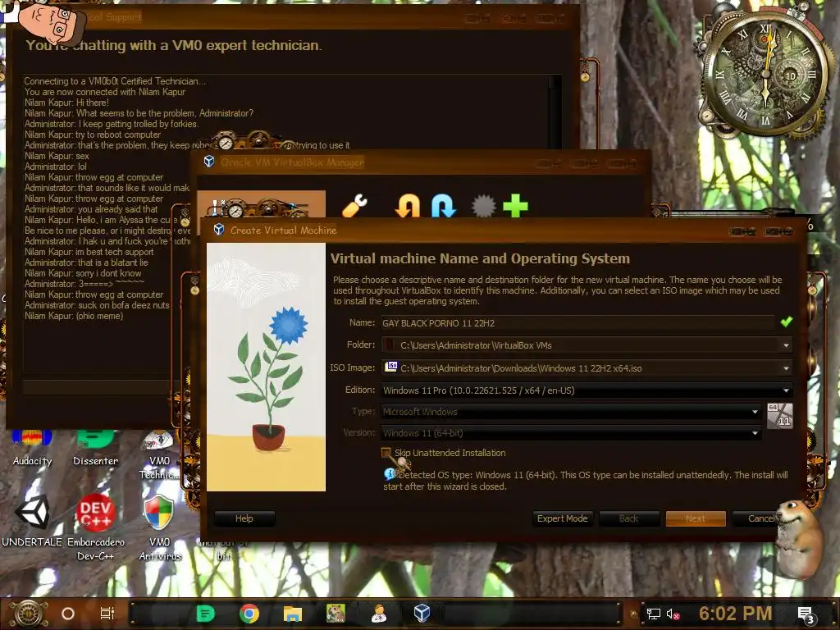Open the VM0 Technician desktop shortcut
This screenshot has height=630, width=840.
(159, 454)
